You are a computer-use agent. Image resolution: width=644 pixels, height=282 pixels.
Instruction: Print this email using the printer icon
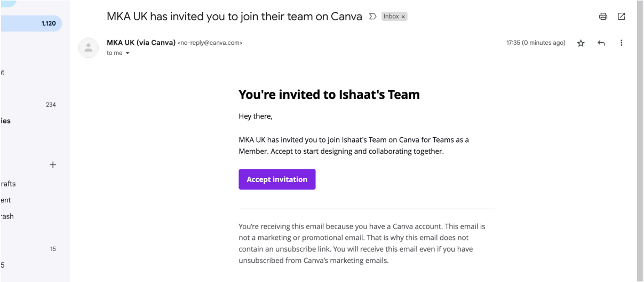[603, 17]
